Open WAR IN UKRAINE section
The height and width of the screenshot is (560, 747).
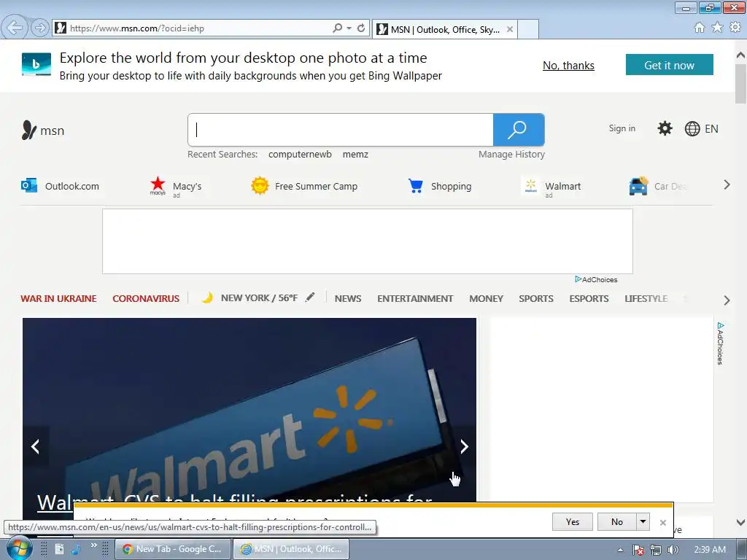click(x=58, y=298)
